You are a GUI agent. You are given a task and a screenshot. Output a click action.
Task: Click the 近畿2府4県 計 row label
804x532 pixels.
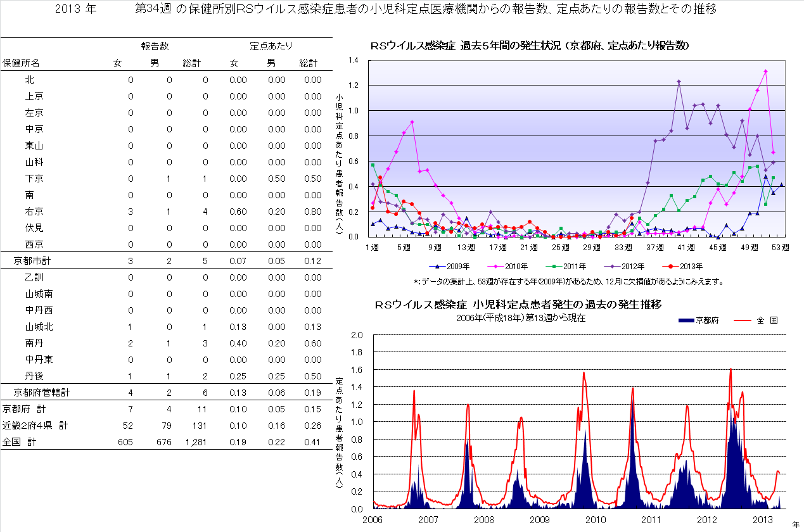point(35,426)
